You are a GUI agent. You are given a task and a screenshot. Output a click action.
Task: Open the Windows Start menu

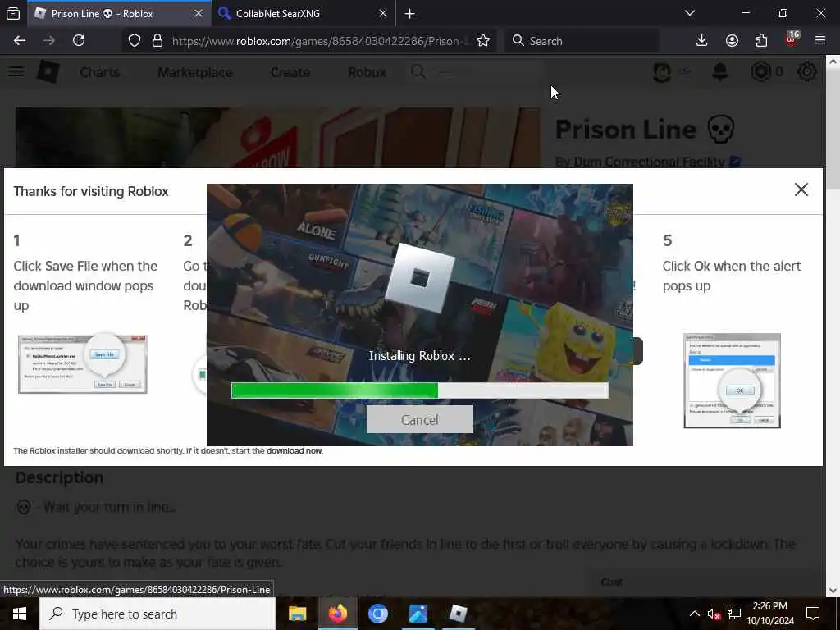[20, 614]
